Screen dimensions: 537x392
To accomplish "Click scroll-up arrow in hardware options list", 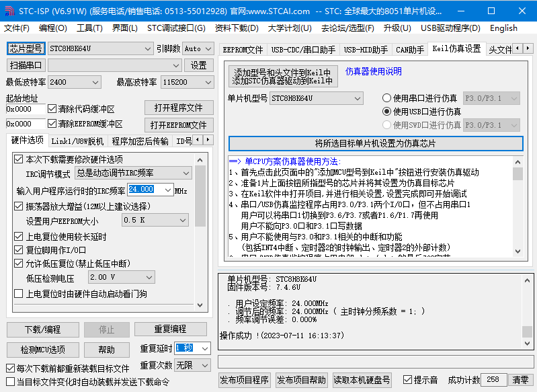I will (x=200, y=160).
